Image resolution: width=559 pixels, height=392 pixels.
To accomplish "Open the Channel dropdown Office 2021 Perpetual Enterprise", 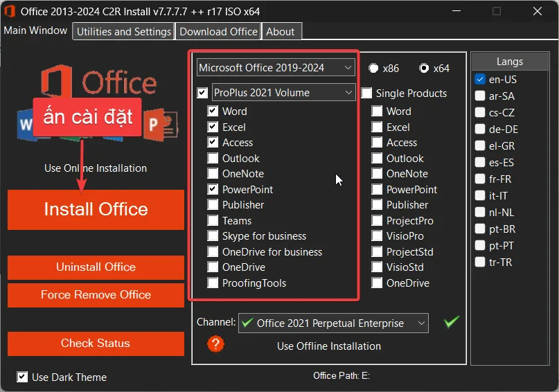I will tap(333, 323).
